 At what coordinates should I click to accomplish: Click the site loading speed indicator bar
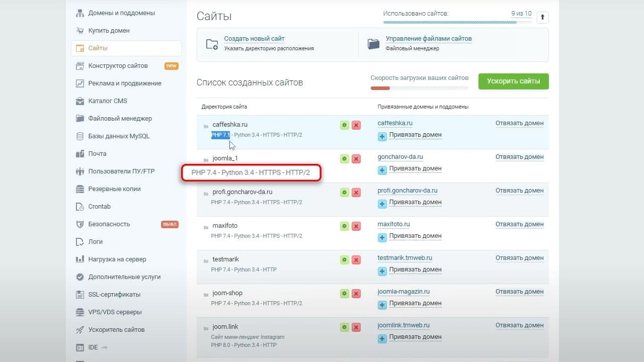pyautogui.click(x=419, y=88)
